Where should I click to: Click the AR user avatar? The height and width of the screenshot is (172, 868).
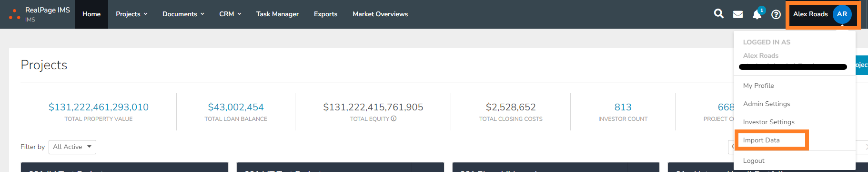click(x=842, y=14)
